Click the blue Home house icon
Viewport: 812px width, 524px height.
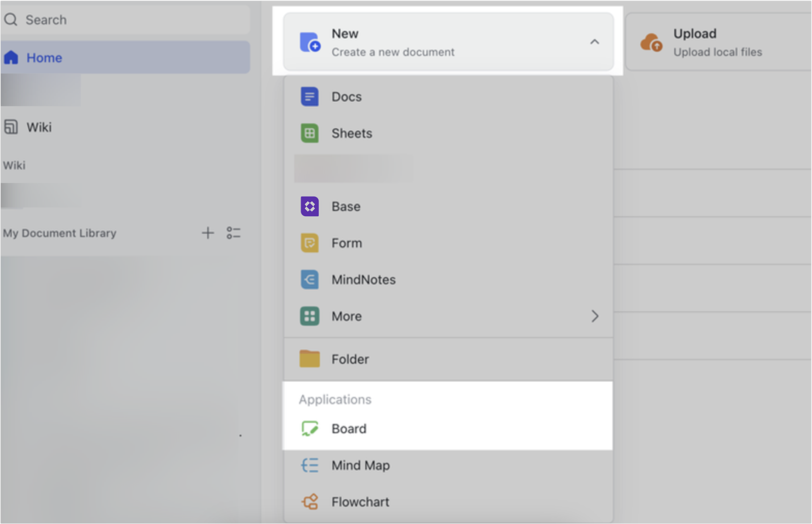tap(11, 57)
